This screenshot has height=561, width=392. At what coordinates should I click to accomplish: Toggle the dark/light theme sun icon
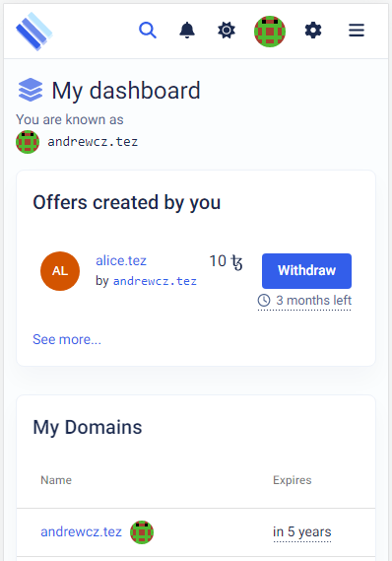227,31
